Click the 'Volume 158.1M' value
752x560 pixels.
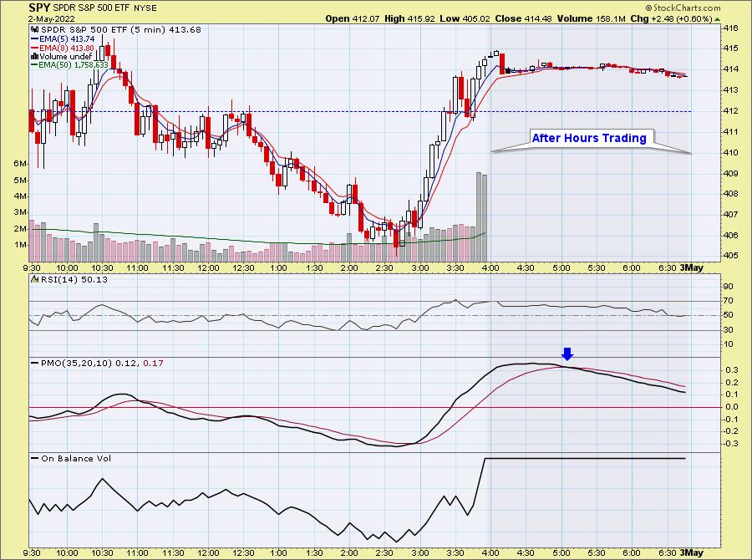tap(592, 18)
